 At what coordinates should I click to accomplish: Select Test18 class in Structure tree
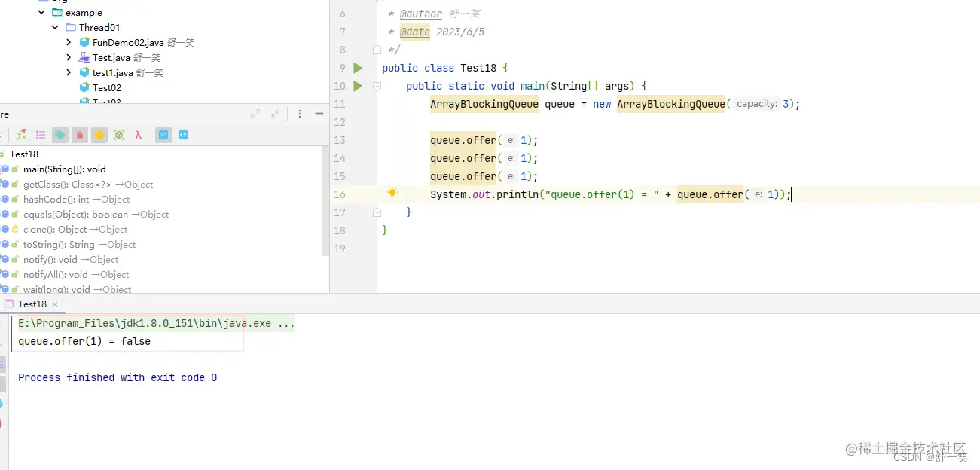point(24,154)
